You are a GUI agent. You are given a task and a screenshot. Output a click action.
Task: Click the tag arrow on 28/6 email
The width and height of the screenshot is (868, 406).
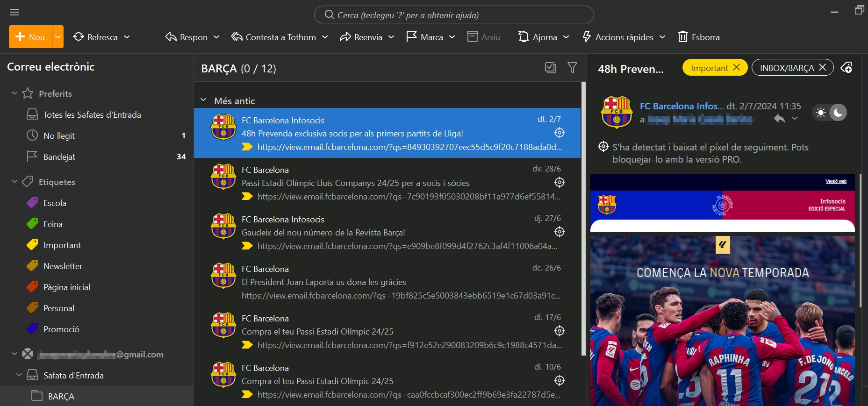247,196
